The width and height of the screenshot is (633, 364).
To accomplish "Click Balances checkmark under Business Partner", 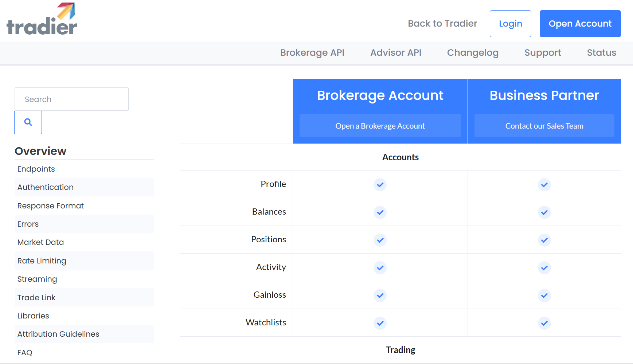I will [544, 212].
